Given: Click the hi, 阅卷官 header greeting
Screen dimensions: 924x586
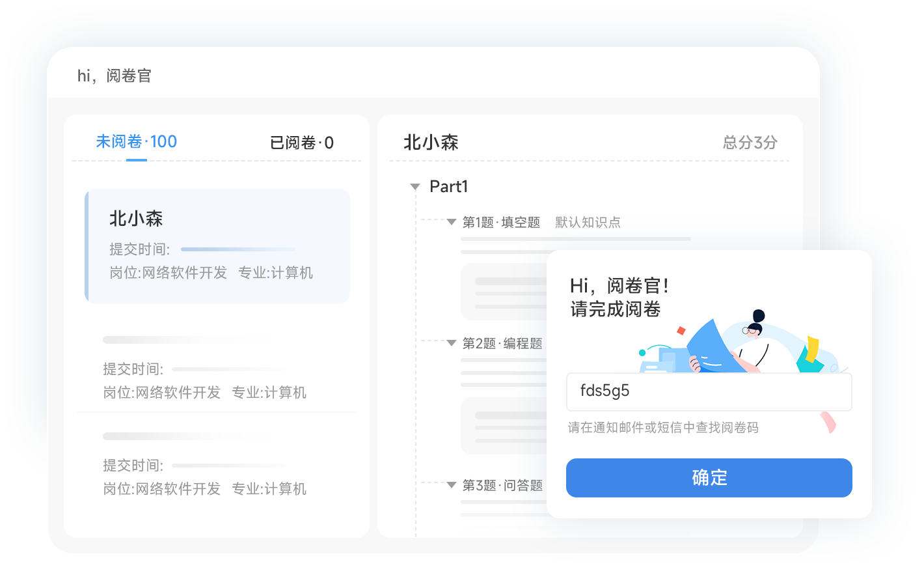Looking at the screenshot, I should (114, 76).
